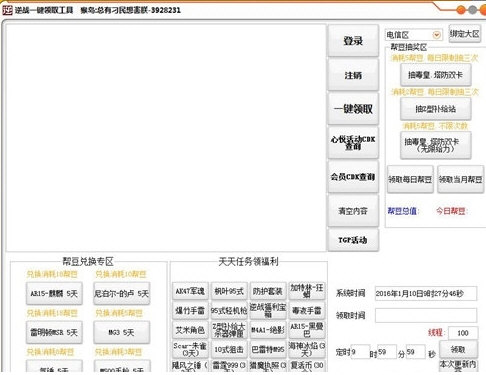486x375 pixels.
Task: Focus the empty 领取时间 field
Action: coord(426,315)
